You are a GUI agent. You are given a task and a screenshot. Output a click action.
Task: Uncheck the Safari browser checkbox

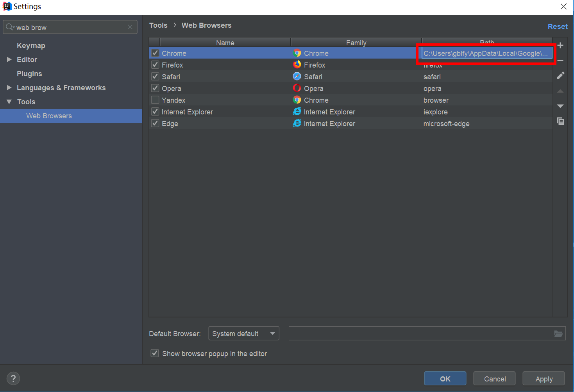[x=155, y=77]
